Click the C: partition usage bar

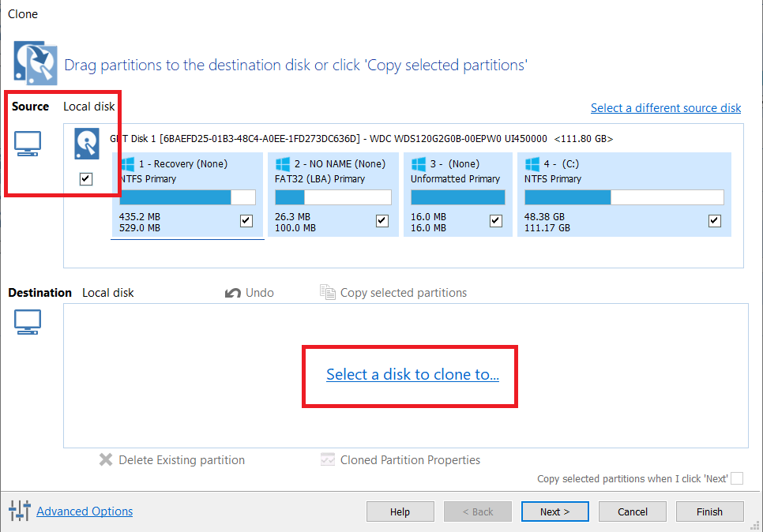pyautogui.click(x=624, y=197)
